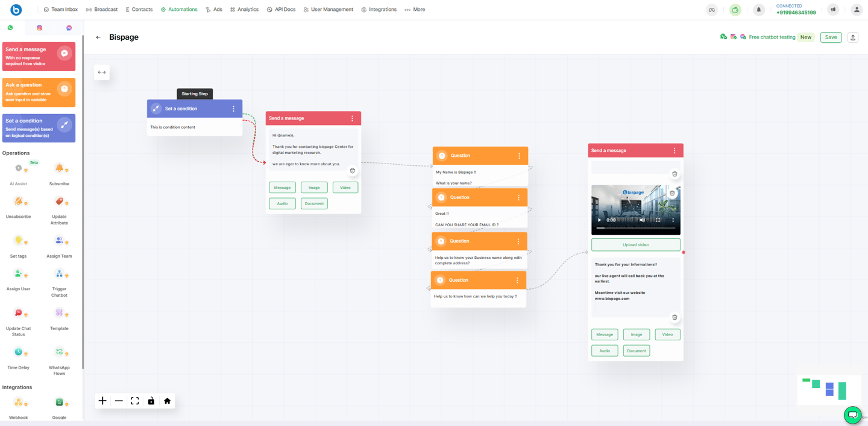Go to User Management
The image size is (868, 426).
click(x=328, y=10)
